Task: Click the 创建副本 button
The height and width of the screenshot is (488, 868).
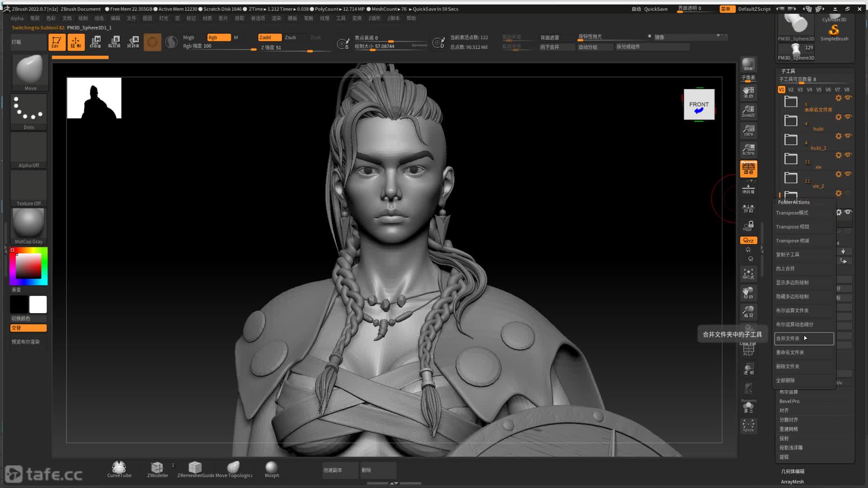Action: (340, 470)
